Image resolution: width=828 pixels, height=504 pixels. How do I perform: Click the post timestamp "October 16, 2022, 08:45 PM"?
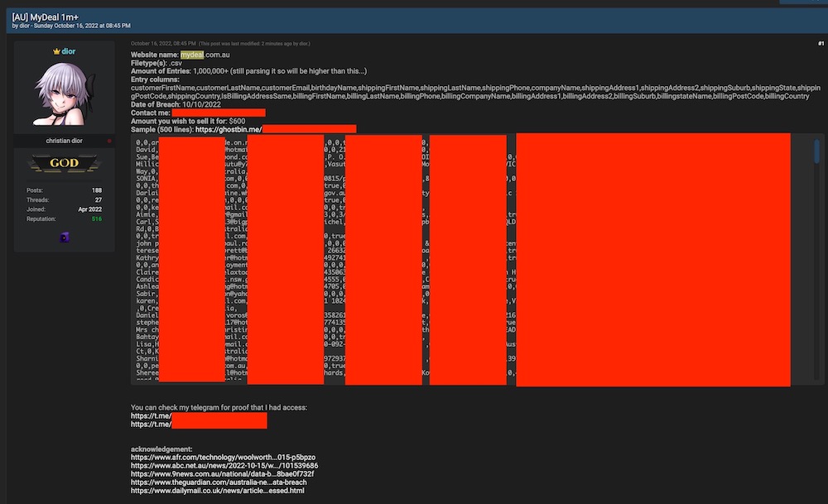click(163, 44)
